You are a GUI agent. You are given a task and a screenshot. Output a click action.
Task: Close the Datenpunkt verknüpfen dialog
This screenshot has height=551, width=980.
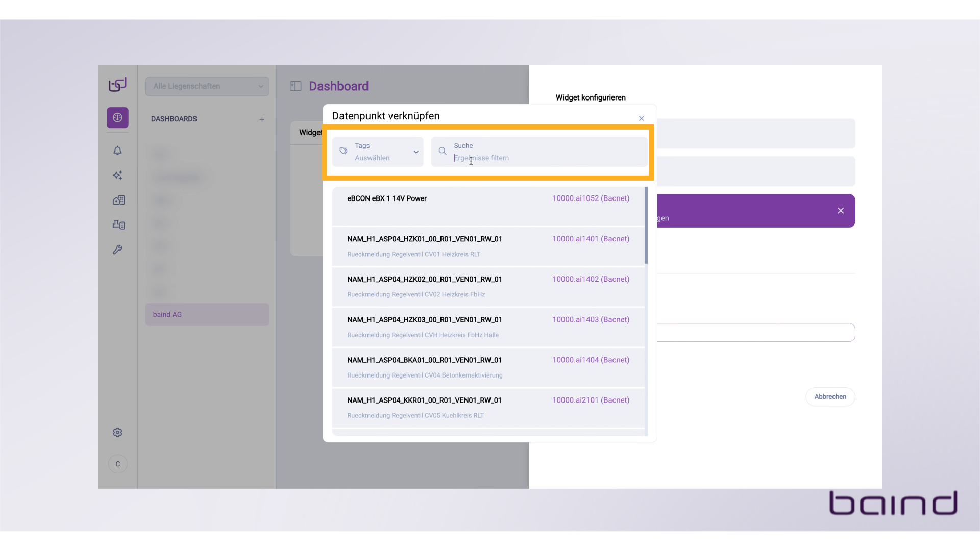point(642,119)
